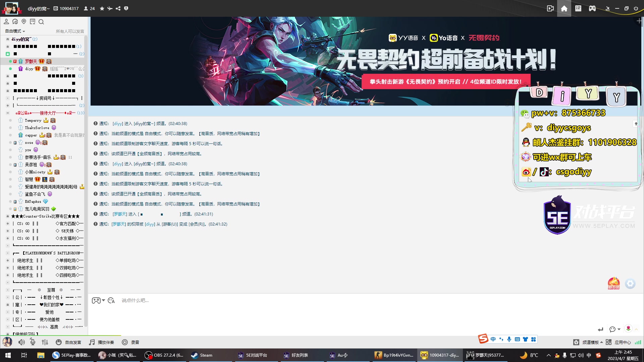Toggle recording with the 录音 button
The image size is (644, 362).
coord(130,342)
